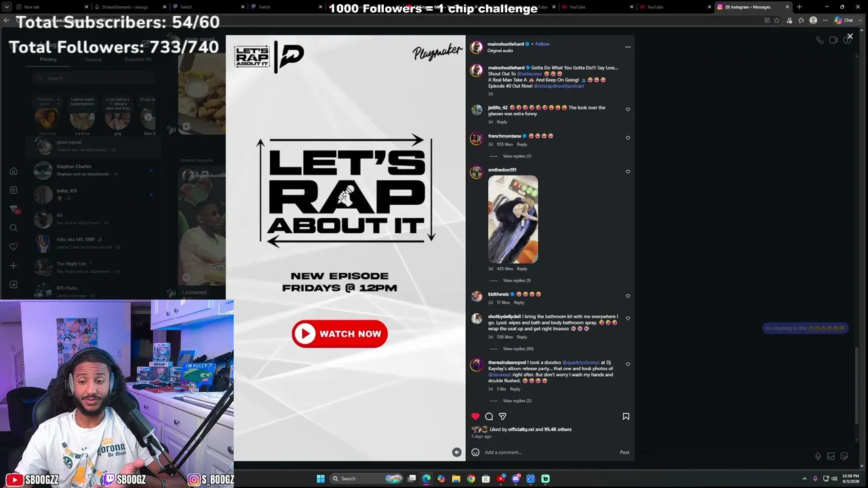Expand View replies (2) under therealrubanzpvd
868x488 pixels.
pyautogui.click(x=517, y=401)
